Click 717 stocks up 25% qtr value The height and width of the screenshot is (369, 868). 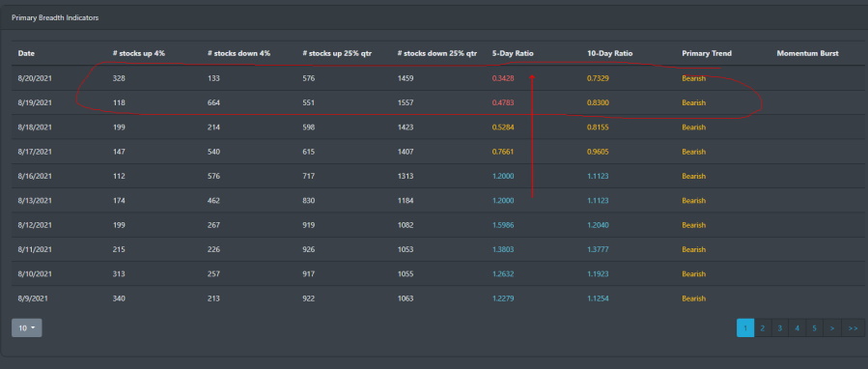[308, 176]
